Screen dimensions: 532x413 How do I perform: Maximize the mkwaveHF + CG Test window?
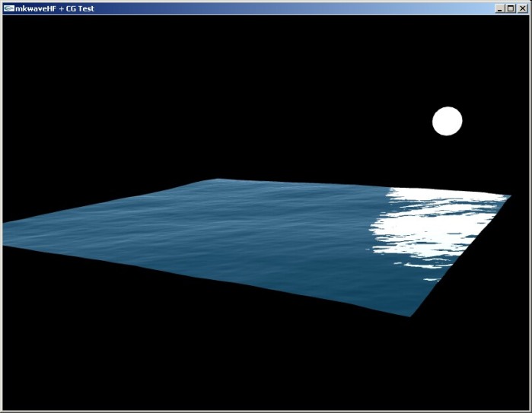(x=511, y=8)
